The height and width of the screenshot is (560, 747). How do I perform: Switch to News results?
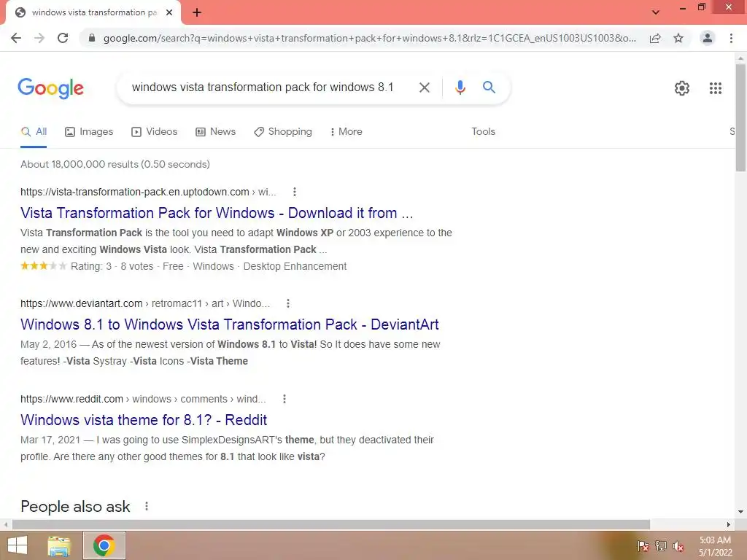pos(216,132)
